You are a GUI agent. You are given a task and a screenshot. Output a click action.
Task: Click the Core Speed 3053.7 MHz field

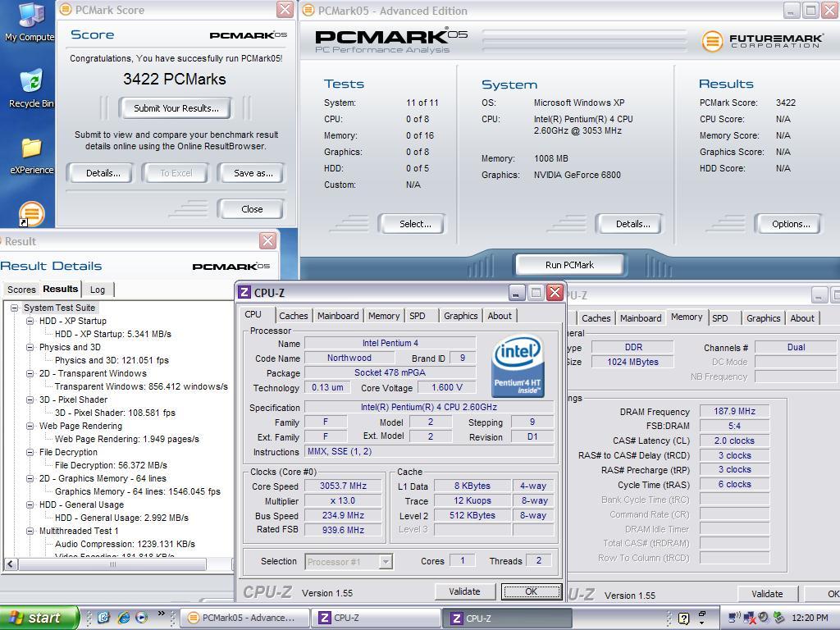pyautogui.click(x=344, y=486)
